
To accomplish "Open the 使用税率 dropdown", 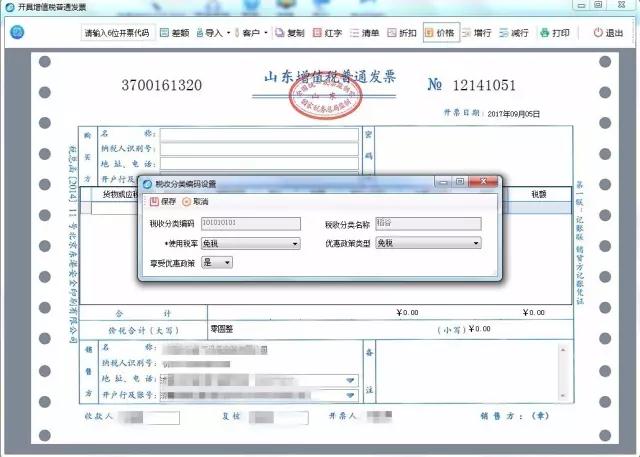I will point(251,244).
